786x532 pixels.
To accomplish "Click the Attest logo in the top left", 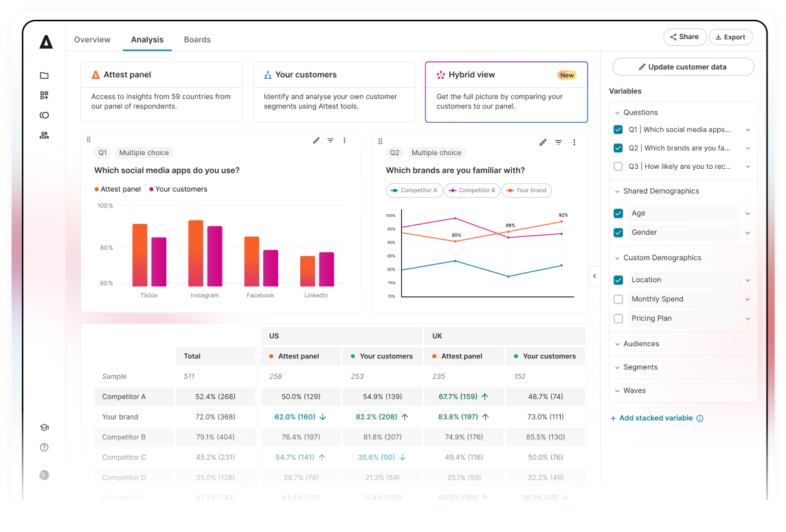I will 45,42.
